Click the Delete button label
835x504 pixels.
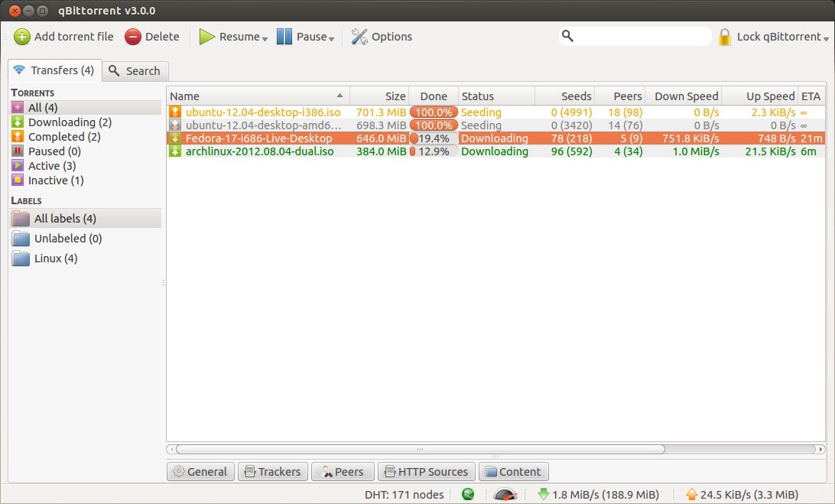tap(162, 37)
